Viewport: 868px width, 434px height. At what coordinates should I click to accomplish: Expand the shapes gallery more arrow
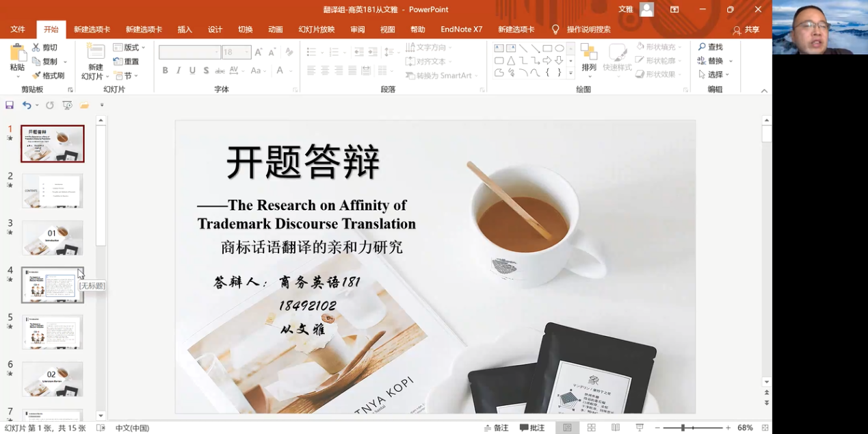(x=570, y=73)
